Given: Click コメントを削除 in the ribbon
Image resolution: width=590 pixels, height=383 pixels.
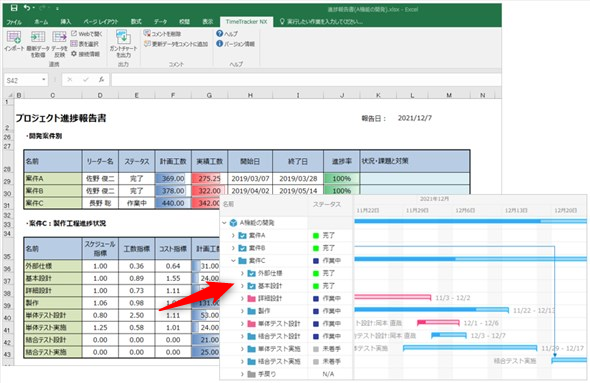Looking at the screenshot, I should 162,34.
